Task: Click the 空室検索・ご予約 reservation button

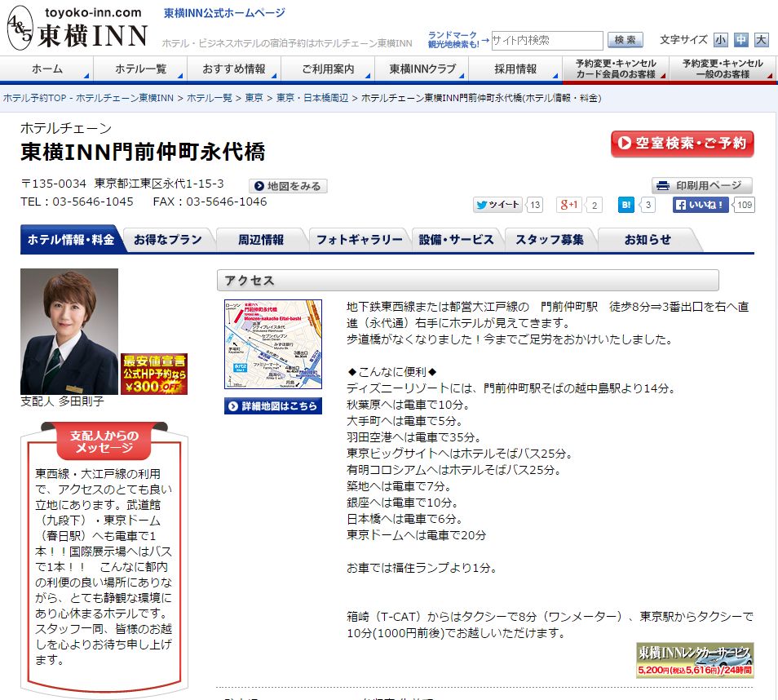Action: coord(683,144)
